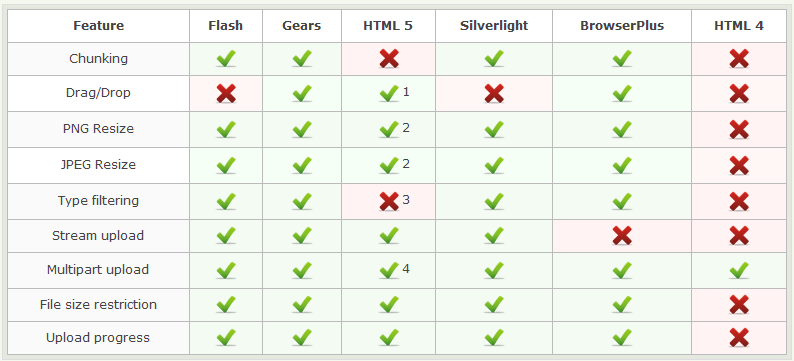Click the red cross for HTML 5 Type filtering
Screen dimensions: 794x361
pos(389,202)
